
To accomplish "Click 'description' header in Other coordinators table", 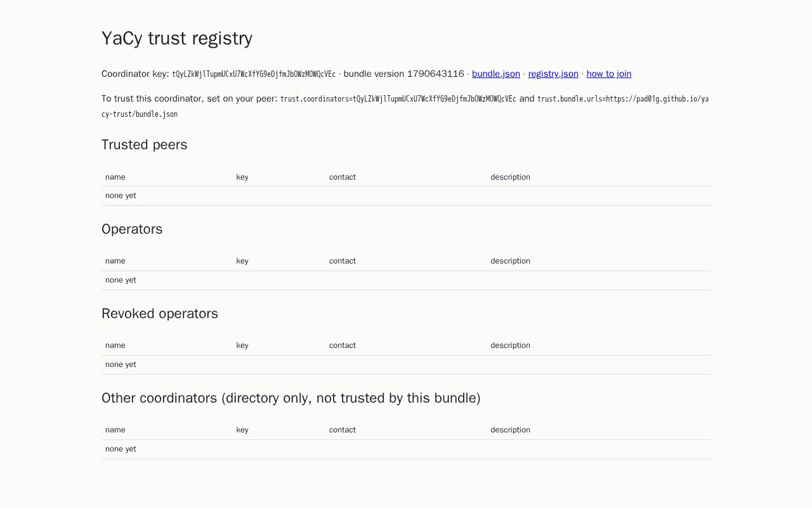I will coord(510,430).
